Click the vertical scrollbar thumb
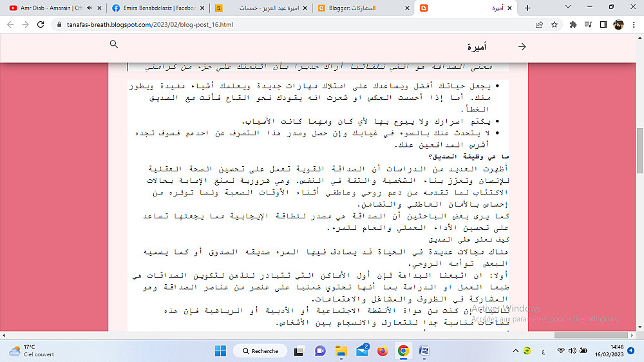Image resolution: width=644 pixels, height=362 pixels. tap(640, 151)
